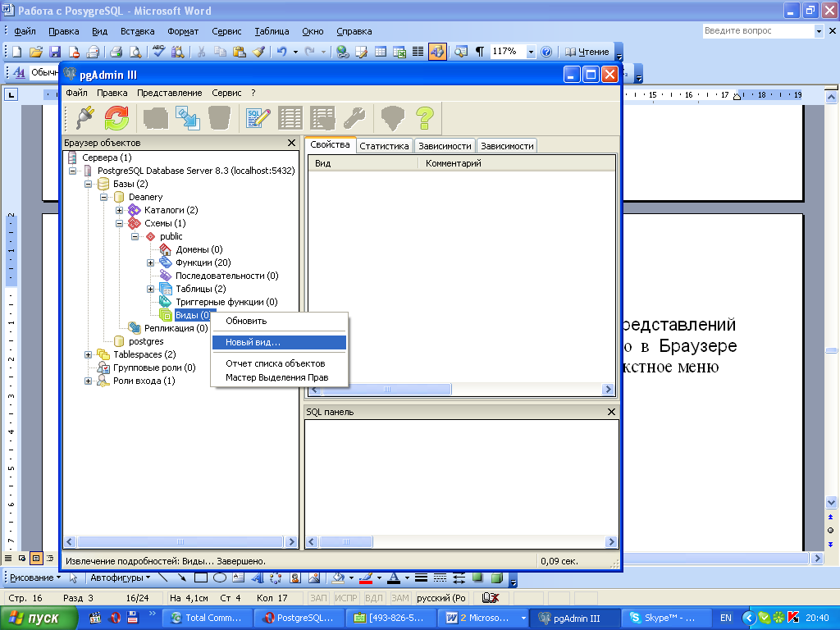The width and height of the screenshot is (840, 630).
Task: Switch to Skype taskbar button
Action: 666,618
